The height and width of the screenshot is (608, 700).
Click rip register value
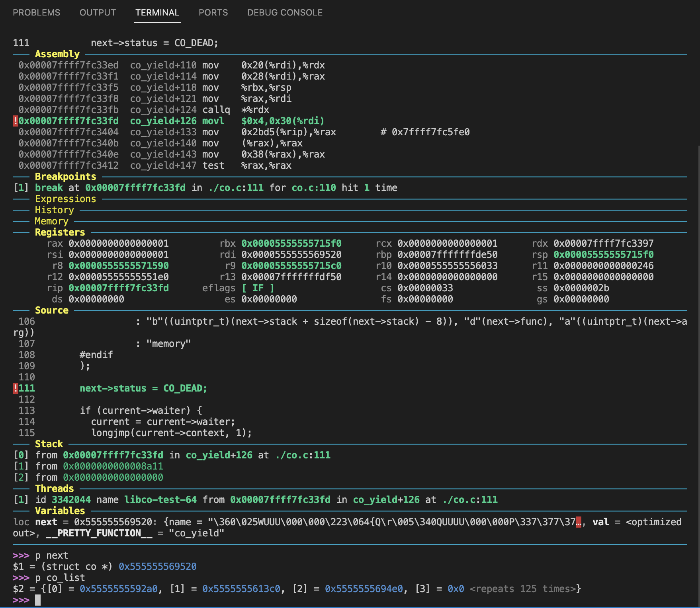(x=119, y=288)
